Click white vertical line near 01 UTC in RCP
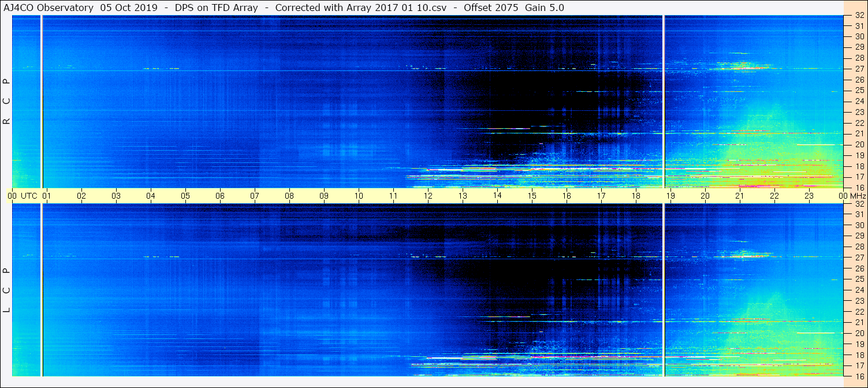The image size is (868, 388). [x=42, y=101]
